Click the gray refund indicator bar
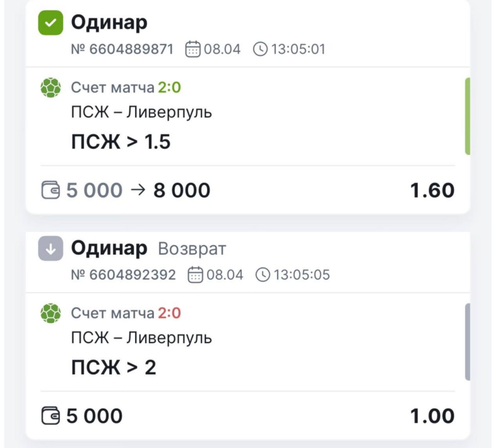This screenshot has width=493, height=448. point(467,342)
